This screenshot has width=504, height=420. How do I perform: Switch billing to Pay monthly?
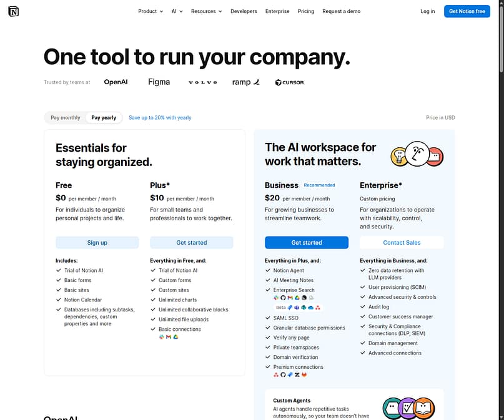65,117
